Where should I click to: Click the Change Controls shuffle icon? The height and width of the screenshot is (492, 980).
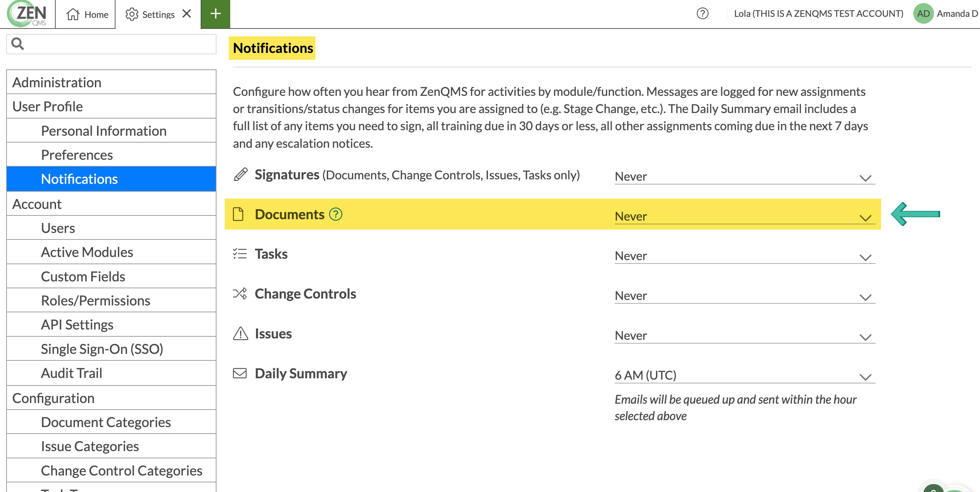(x=240, y=293)
